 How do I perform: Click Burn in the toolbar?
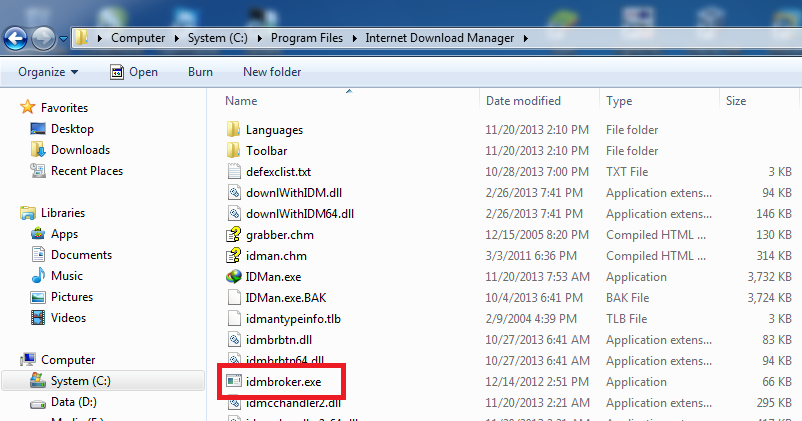click(x=200, y=72)
